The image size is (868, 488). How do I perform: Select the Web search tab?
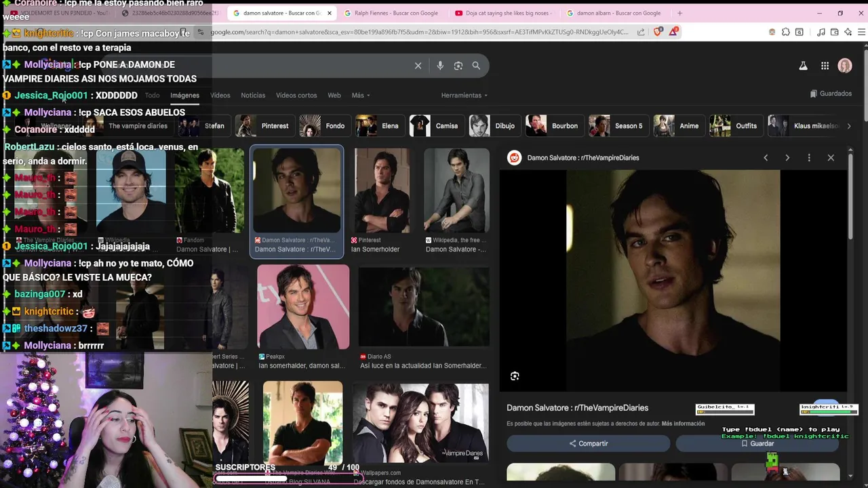point(334,96)
